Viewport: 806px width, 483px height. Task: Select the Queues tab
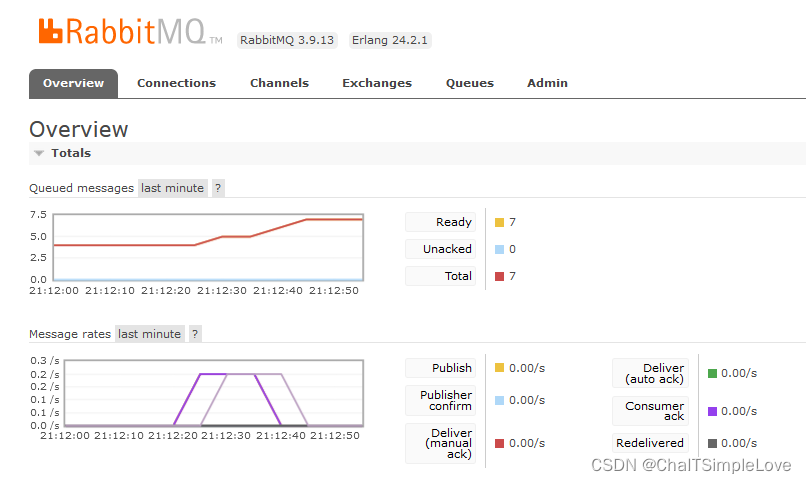(x=469, y=83)
